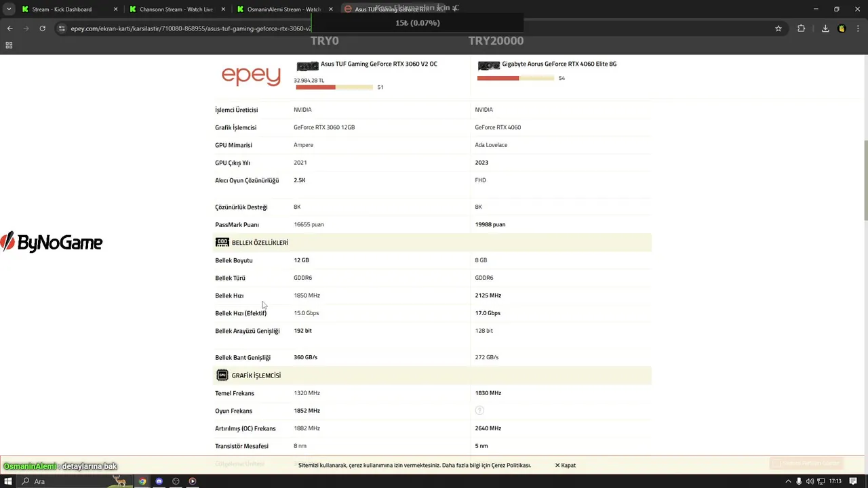Click the GPU chip icon beside GRAFİK İŞLEMCİSİ
This screenshot has height=488, width=868.
[x=222, y=375]
